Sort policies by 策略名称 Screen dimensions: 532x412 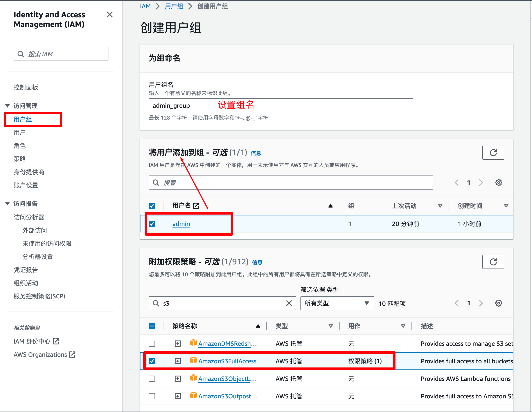coord(258,326)
